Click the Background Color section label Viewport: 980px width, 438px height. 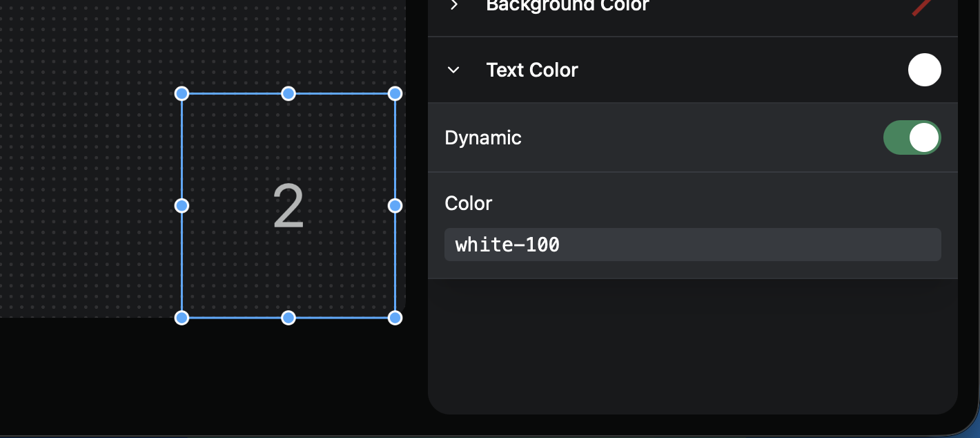[567, 6]
